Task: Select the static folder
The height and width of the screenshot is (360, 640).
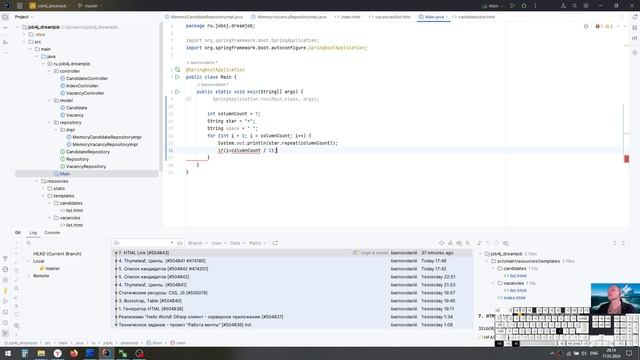Action: coord(56,189)
